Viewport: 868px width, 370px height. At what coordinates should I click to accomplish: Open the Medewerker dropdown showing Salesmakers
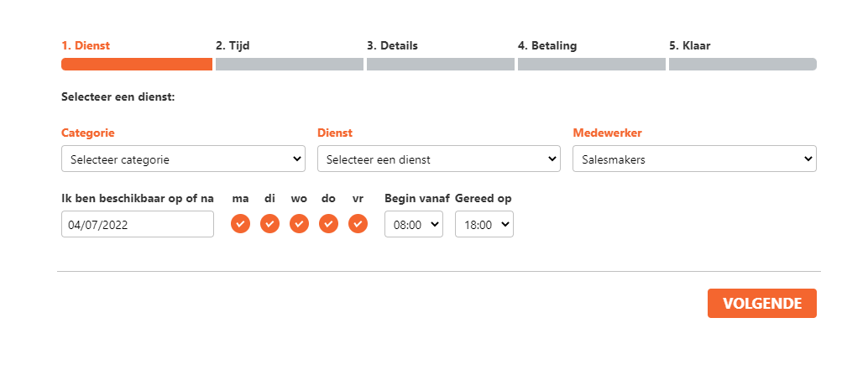point(695,159)
